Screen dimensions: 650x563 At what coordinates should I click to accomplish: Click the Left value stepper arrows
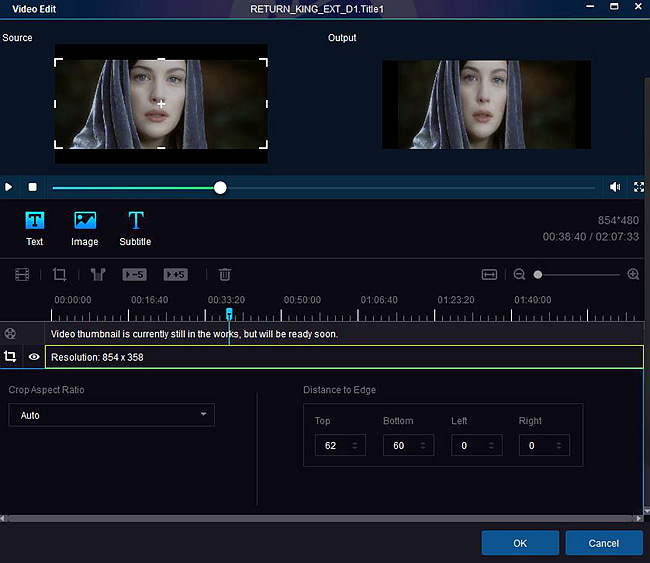(491, 445)
